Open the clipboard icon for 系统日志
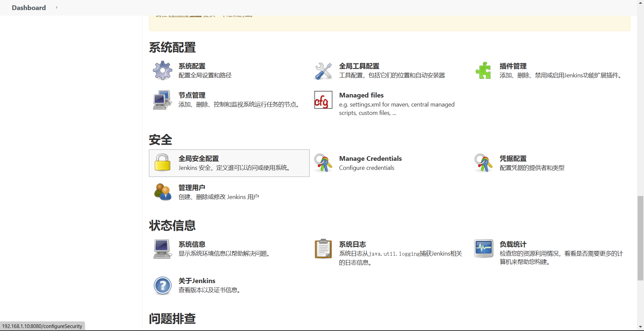 [323, 249]
